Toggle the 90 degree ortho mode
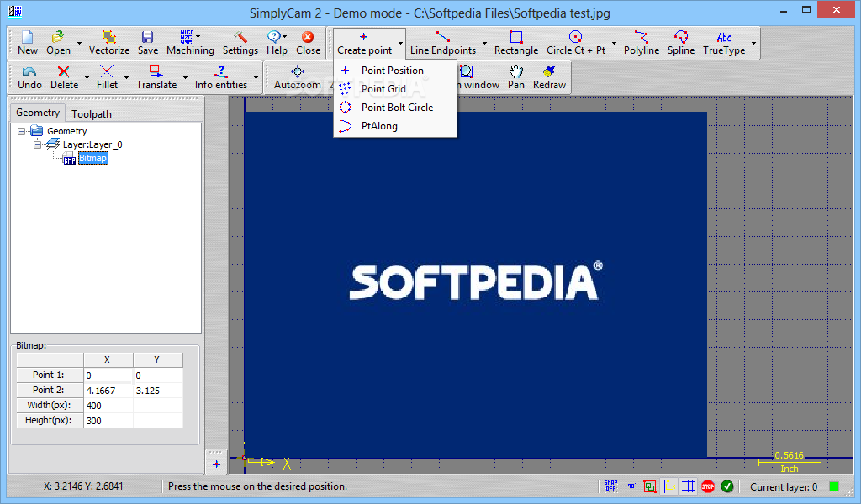This screenshot has height=504, width=861. (631, 486)
